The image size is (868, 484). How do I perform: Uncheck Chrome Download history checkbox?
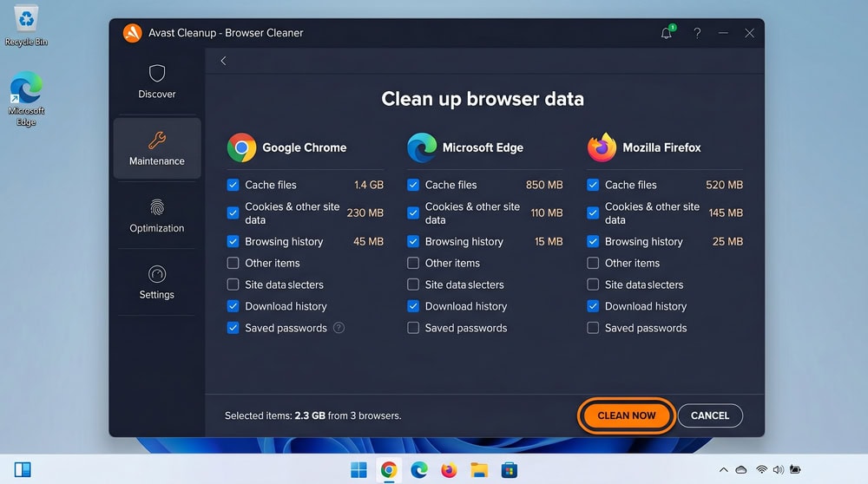coord(233,306)
